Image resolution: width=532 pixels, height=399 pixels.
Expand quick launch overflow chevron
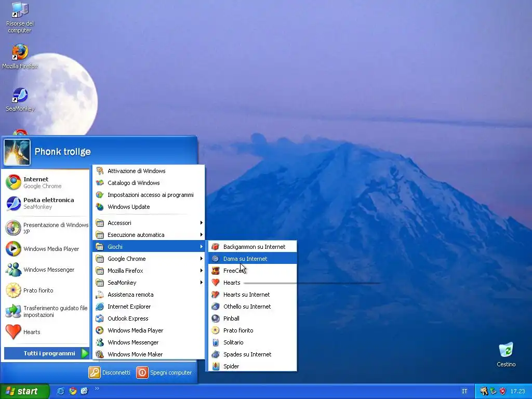[x=97, y=389]
